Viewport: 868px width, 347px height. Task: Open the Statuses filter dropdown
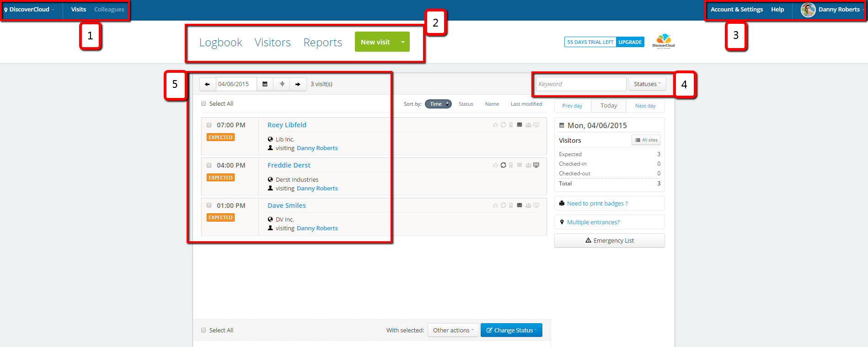pyautogui.click(x=647, y=84)
